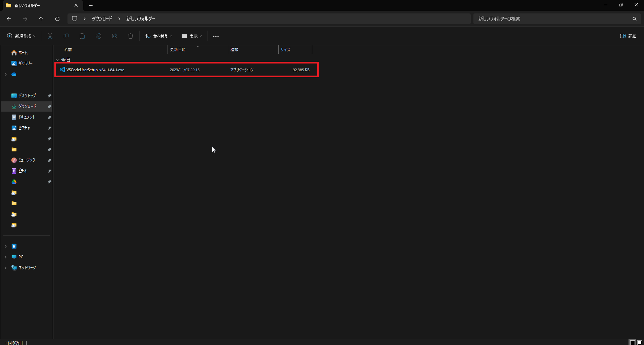Click the magnifier search icon
The height and width of the screenshot is (345, 644).
tap(634, 19)
